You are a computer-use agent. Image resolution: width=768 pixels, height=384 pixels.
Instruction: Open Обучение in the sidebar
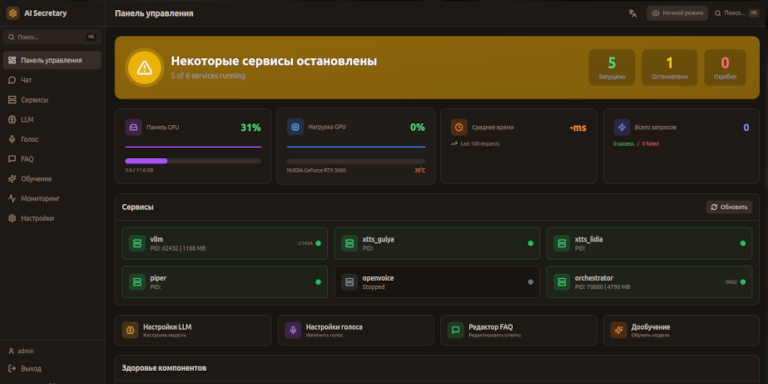[x=52, y=179]
